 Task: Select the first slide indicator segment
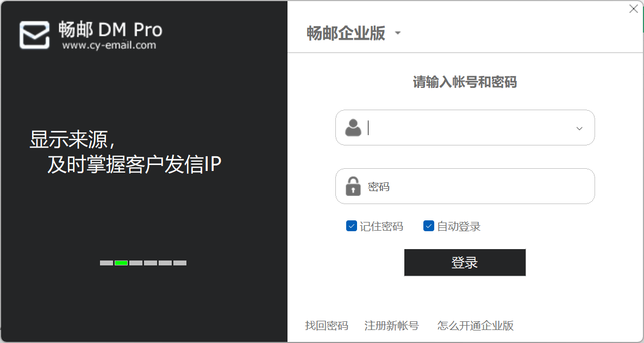click(107, 263)
